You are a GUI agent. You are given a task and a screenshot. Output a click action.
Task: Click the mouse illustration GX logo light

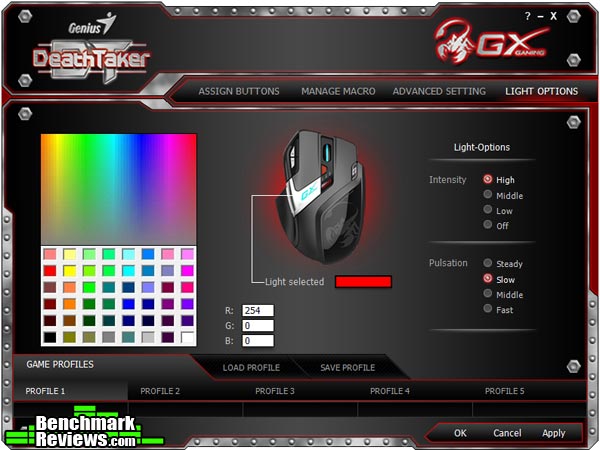coord(309,191)
